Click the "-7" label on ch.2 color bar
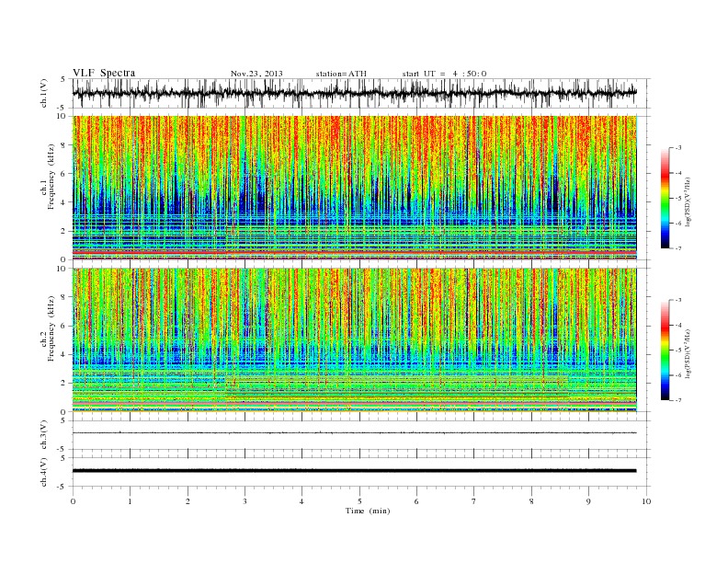The image size is (728, 563). 677,400
